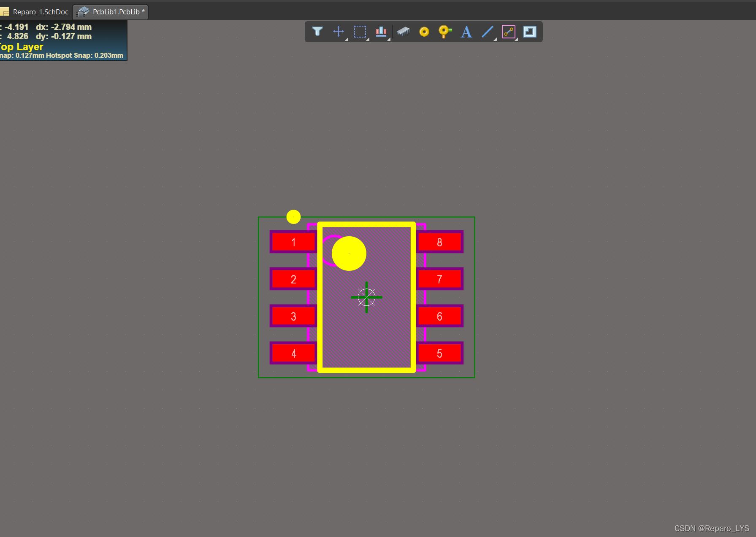Click the green origin crosshair marker
Screen dimensions: 756x537
(x=366, y=297)
